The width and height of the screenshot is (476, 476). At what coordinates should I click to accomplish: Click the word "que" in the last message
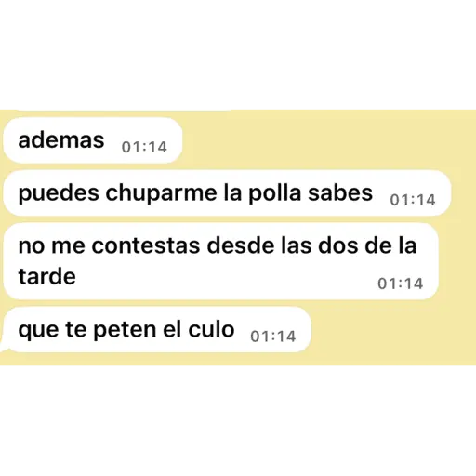[x=38, y=331]
